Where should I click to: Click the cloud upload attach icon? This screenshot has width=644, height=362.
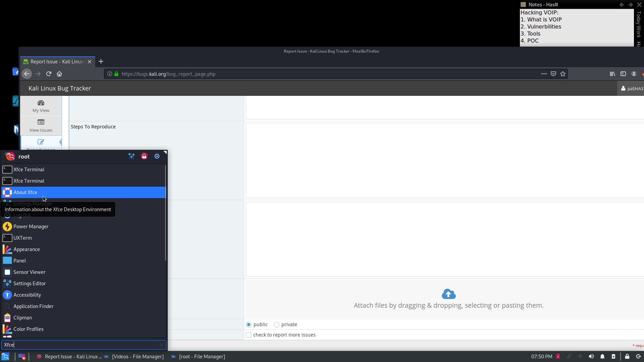coord(448,294)
